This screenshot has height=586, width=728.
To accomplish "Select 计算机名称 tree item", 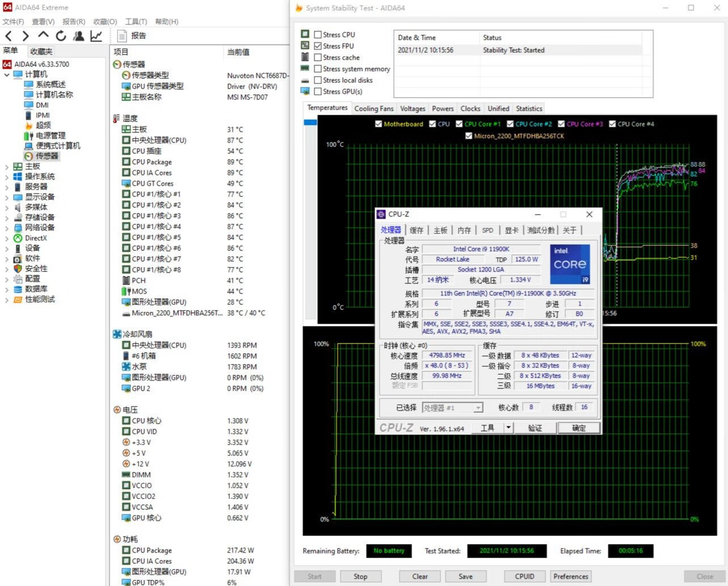I will point(54,95).
